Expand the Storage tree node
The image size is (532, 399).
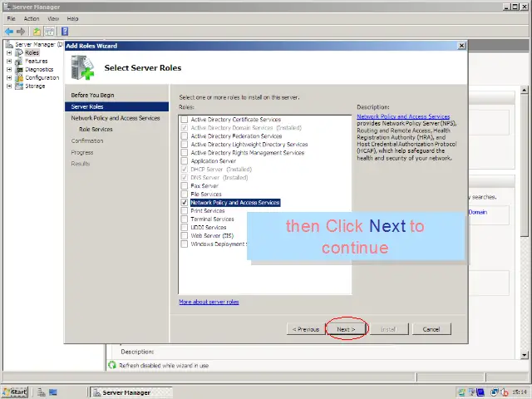(x=9, y=86)
